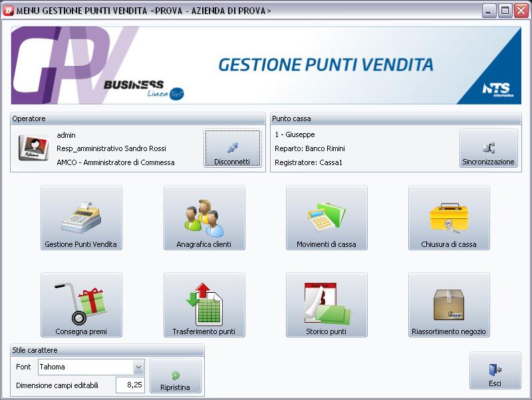Viewport: 532px width, 400px height.
Task: Minimize the menu window
Action: click(x=488, y=11)
